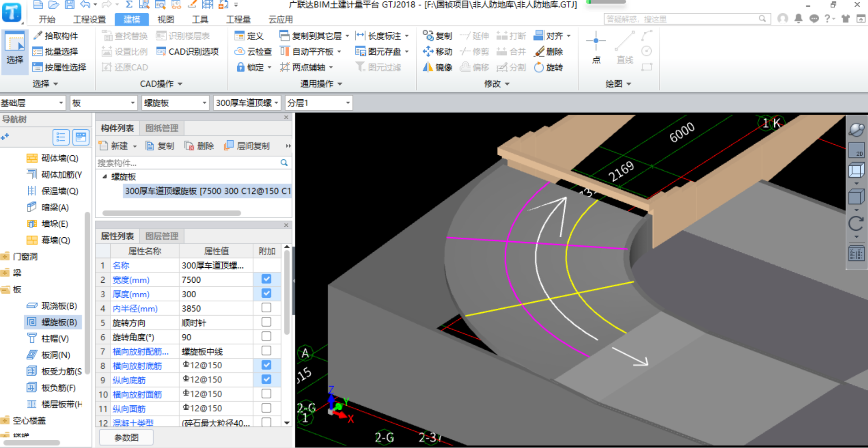Click the navigation tree horizontal scrollbar
This screenshot has height=448, width=868.
click(x=31, y=443)
